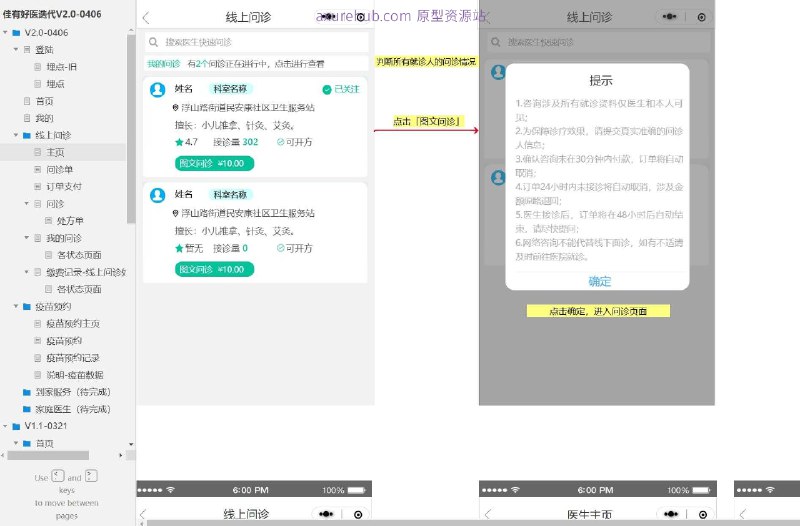Viewport: 800px width, 526px height.
Task: Click sidebar horizontal scrollbar right arrow
Action: point(121,455)
